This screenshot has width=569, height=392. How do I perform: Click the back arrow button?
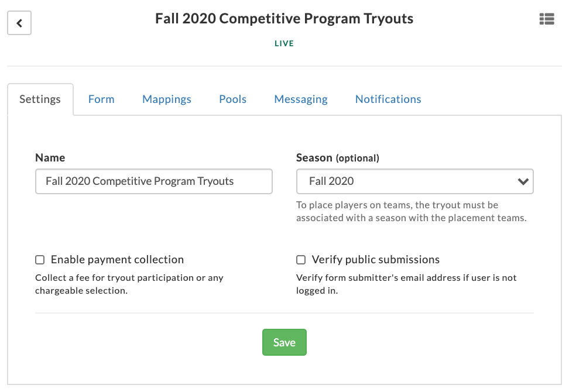pyautogui.click(x=19, y=23)
